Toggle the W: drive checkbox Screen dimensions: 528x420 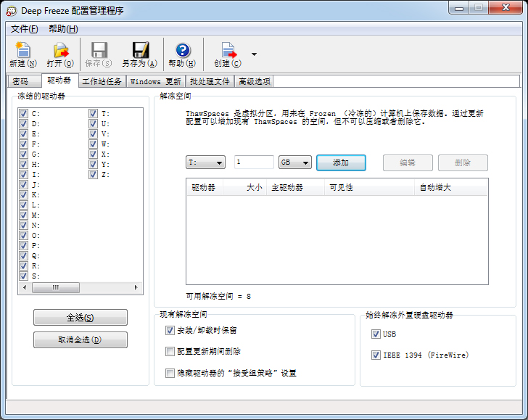94,144
